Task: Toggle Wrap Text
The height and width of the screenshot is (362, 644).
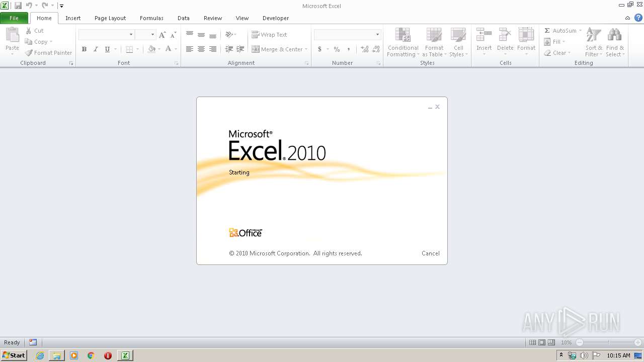Action: [x=270, y=35]
